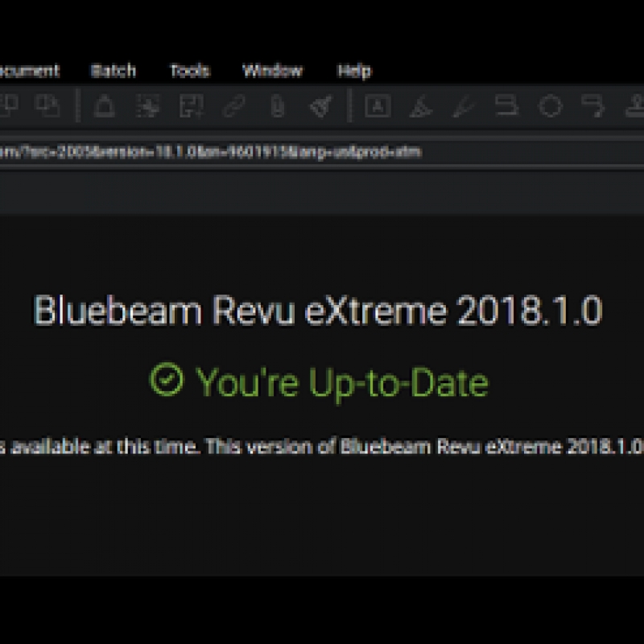644x644 pixels.
Task: Open the Tools menu
Action: [x=190, y=71]
